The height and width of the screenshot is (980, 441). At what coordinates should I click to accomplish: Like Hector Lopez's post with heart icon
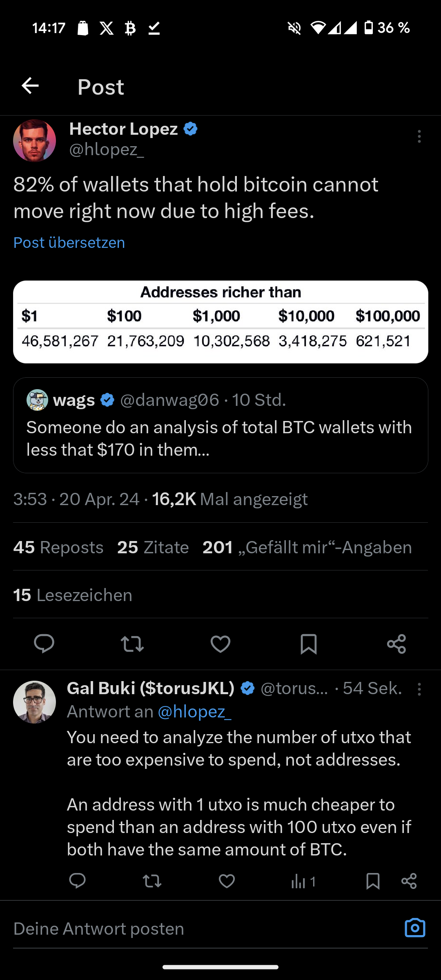(220, 644)
